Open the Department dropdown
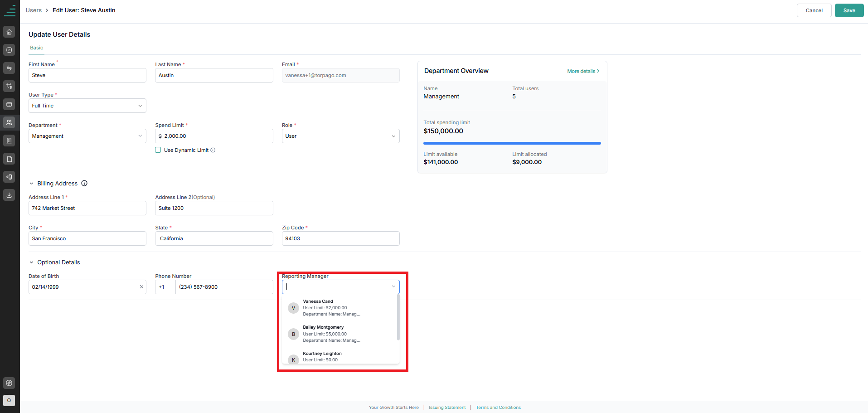Image resolution: width=868 pixels, height=413 pixels. (x=87, y=136)
